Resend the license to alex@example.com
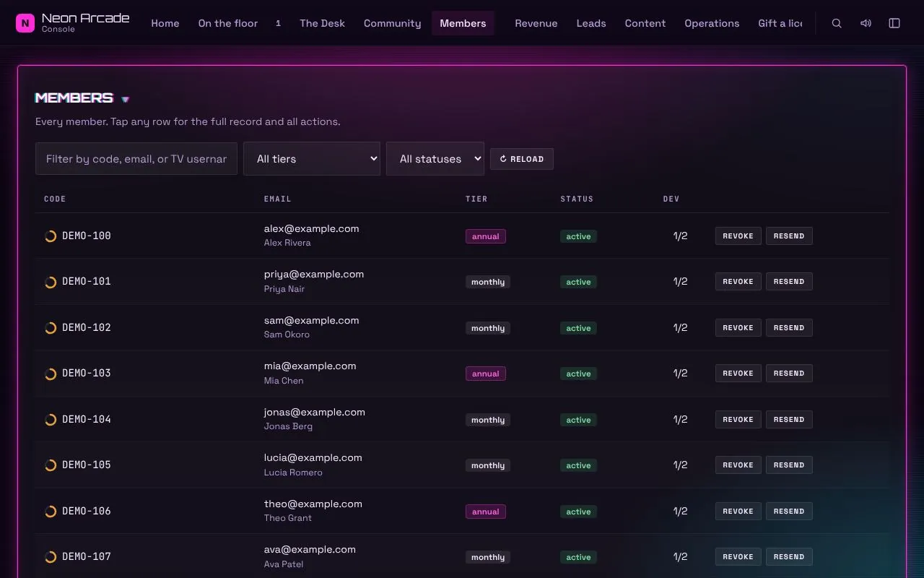Image resolution: width=924 pixels, height=578 pixels. click(789, 236)
